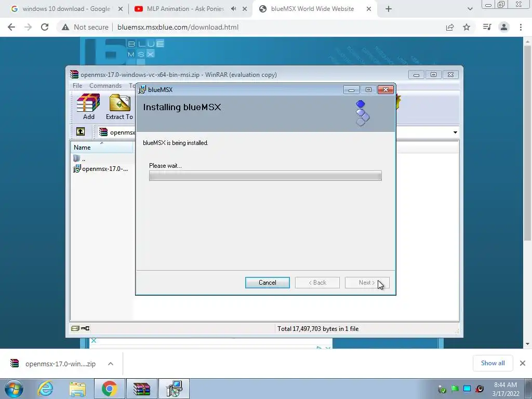Click the bluemsx.msxblue.com address bar

click(x=178, y=27)
